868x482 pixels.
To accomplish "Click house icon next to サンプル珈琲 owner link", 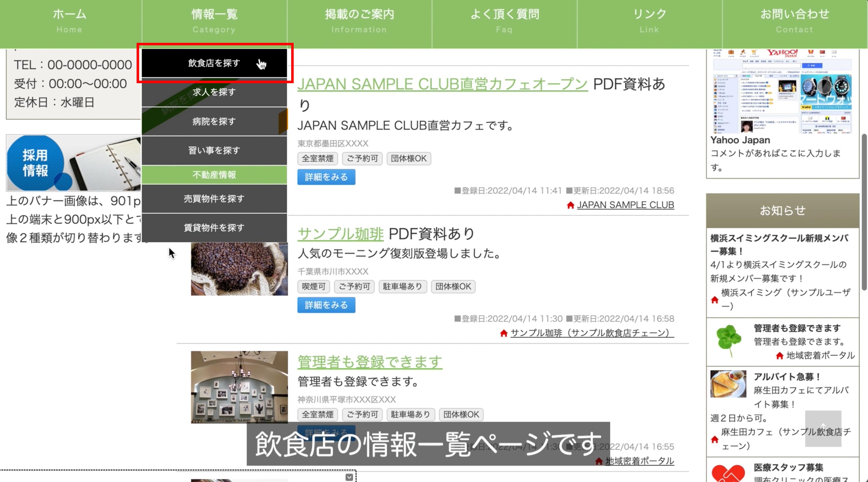I will tap(504, 333).
